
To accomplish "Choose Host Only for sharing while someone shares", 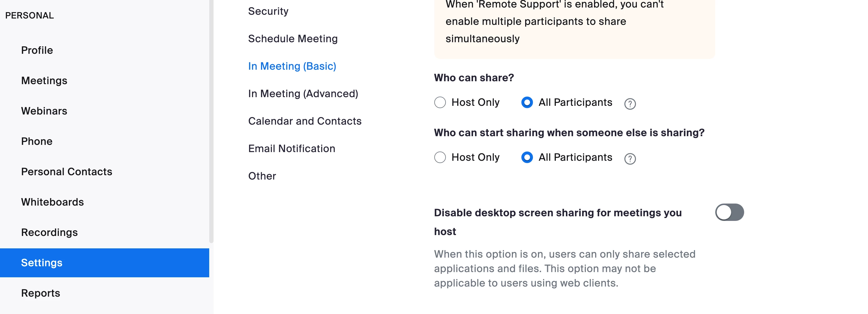I will [440, 157].
